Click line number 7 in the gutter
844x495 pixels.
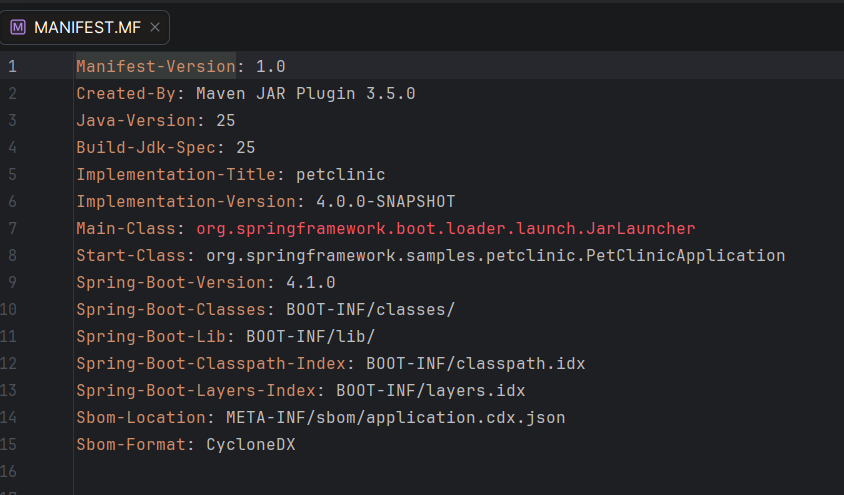coord(12,229)
